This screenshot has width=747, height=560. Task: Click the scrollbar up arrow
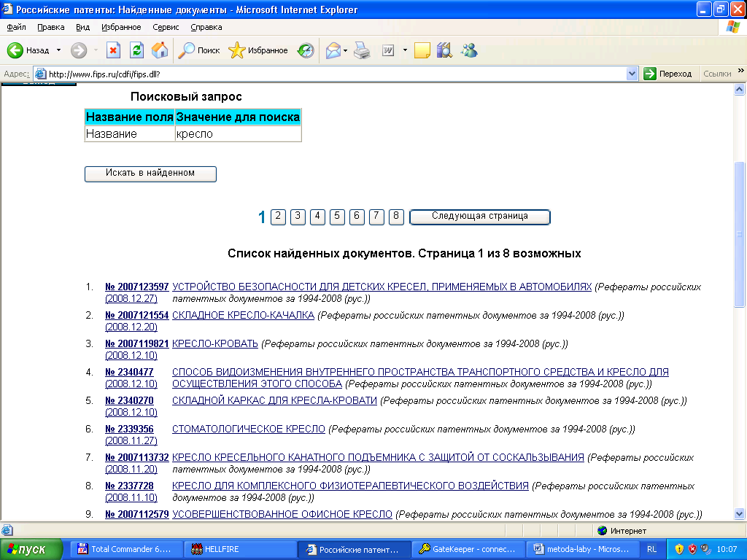click(x=740, y=89)
